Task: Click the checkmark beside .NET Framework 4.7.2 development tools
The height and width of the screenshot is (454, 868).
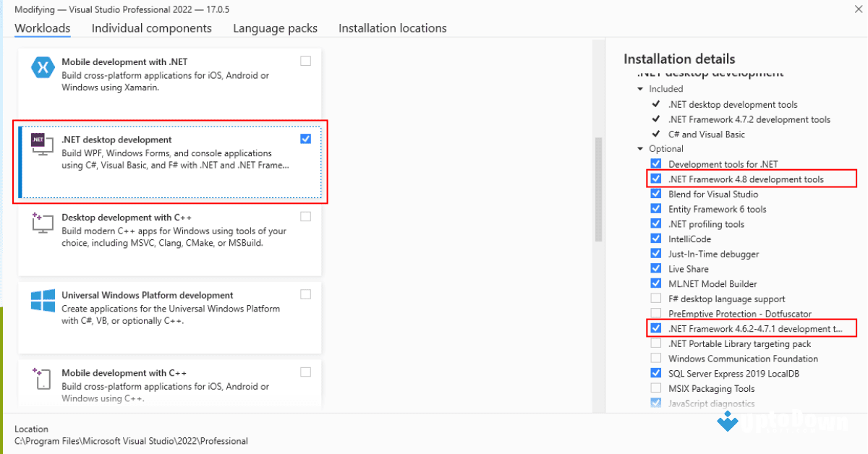Action: [x=655, y=119]
